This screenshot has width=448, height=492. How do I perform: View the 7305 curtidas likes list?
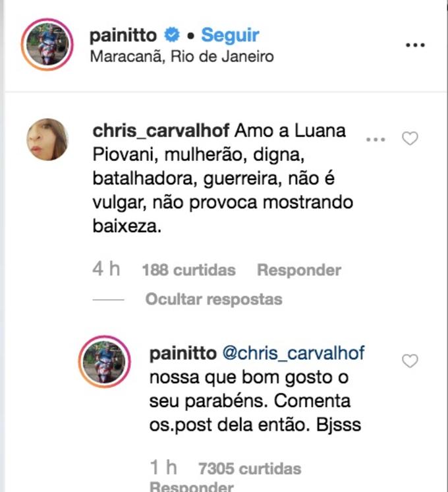250,469
